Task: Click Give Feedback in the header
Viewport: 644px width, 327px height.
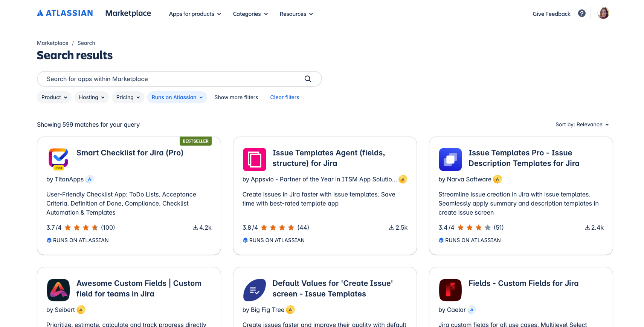Action: (551, 13)
